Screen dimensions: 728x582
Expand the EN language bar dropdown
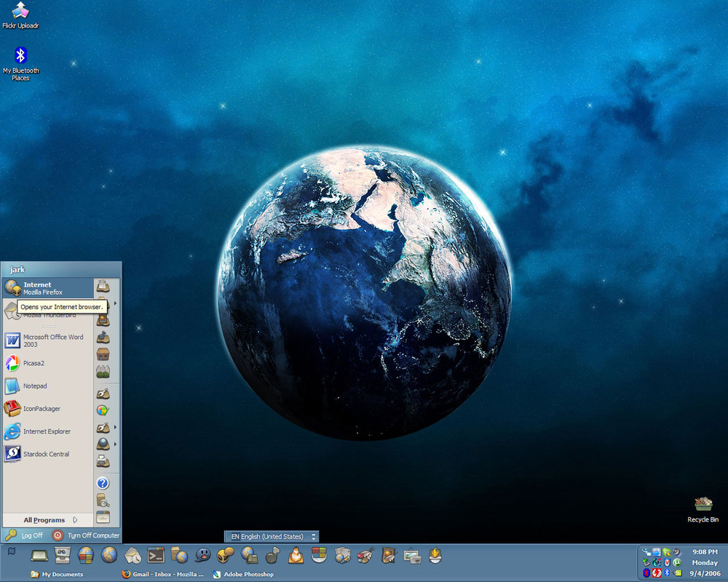pyautogui.click(x=313, y=536)
